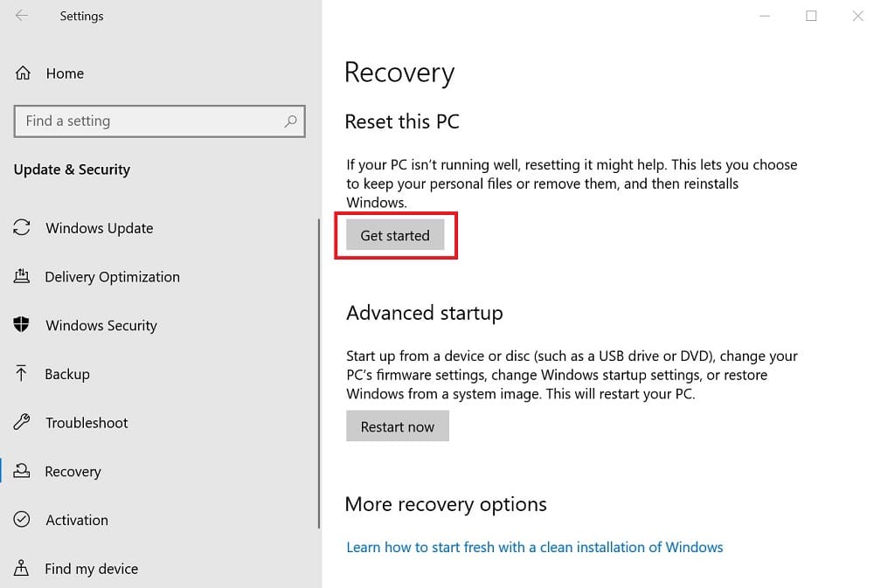The width and height of the screenshot is (874, 588).
Task: Go to Delivery Optimization
Action: [112, 277]
